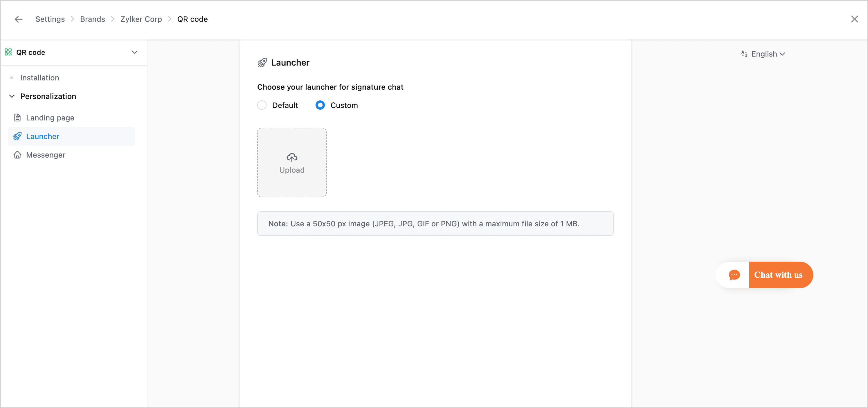Click the orange chat bubble icon

734,275
